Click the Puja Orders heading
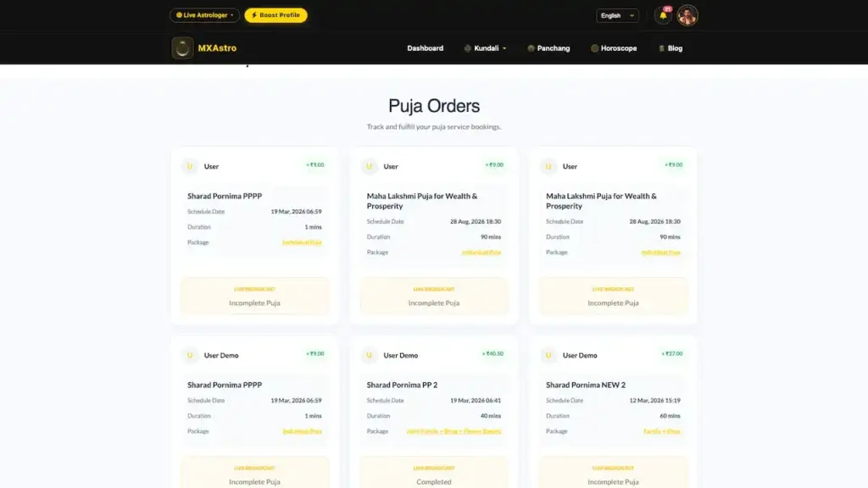 (434, 106)
